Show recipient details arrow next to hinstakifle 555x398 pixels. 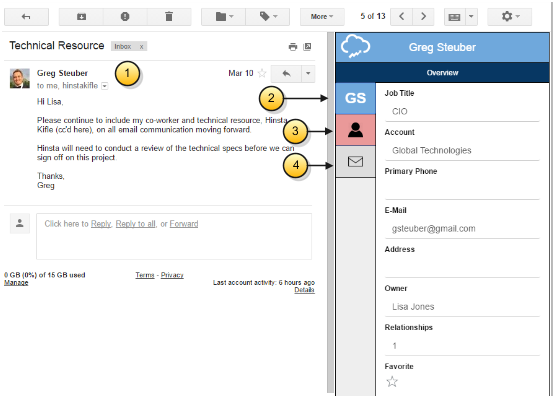coord(105,86)
